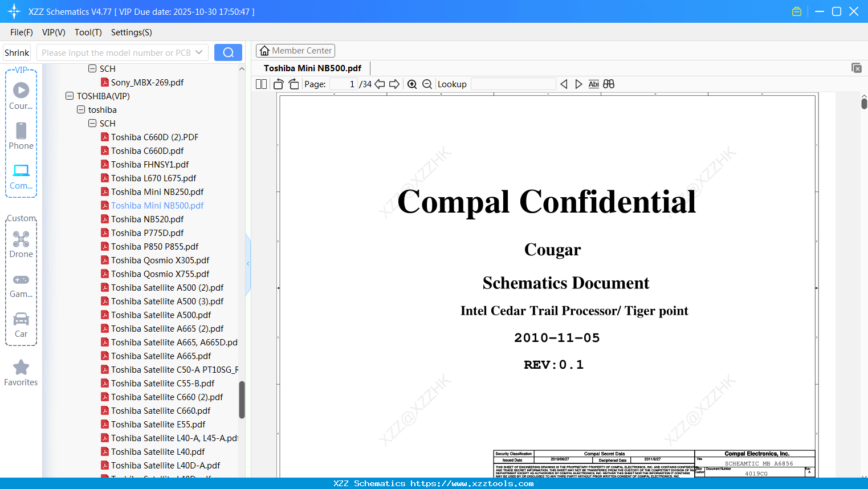The width and height of the screenshot is (868, 489).
Task: Collapse the SCH node above Sony_MBX-269.pdf
Action: [92, 68]
